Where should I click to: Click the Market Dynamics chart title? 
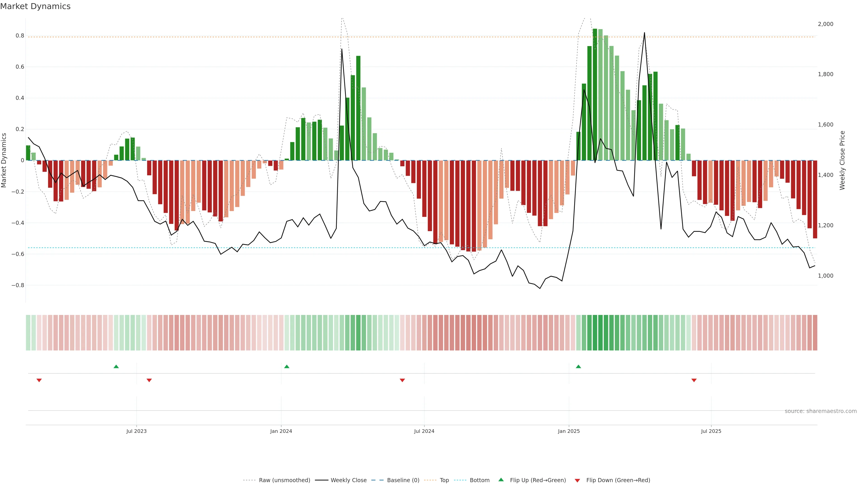35,6
